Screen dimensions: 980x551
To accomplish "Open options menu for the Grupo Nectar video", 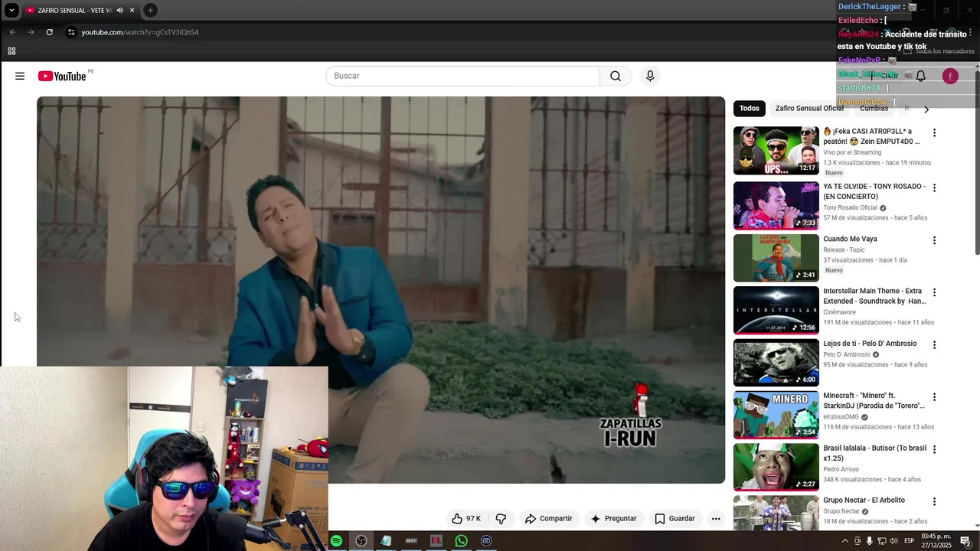I will [934, 501].
